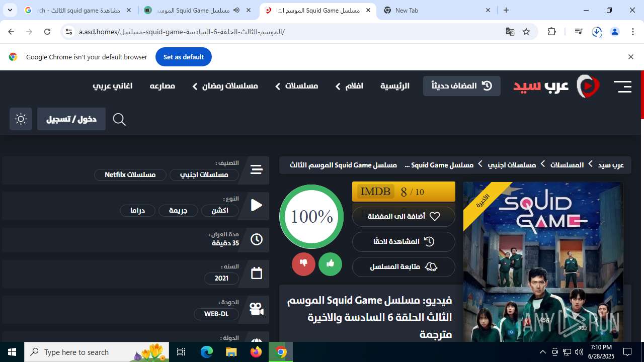Launch Firefox from the taskbar

click(256, 352)
